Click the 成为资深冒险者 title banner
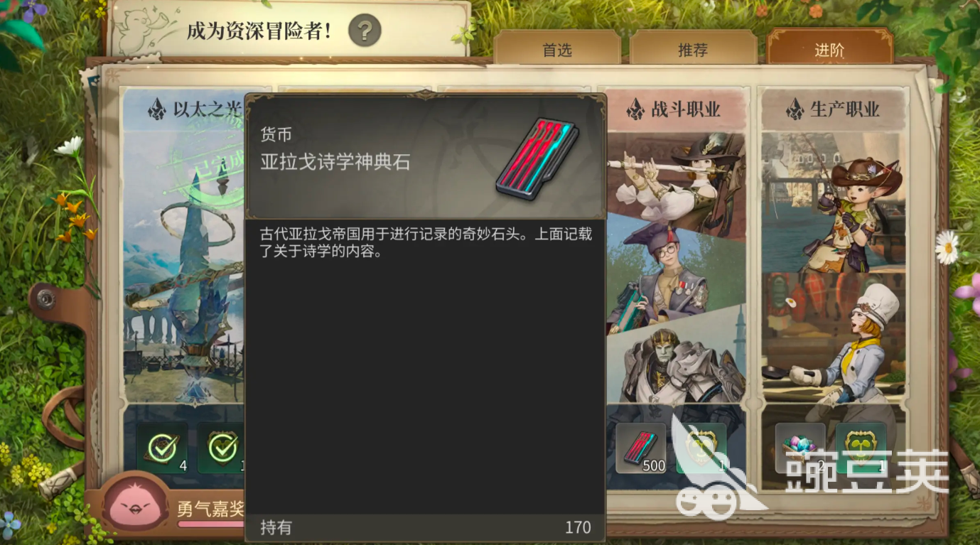Viewport: 980px width, 545px height. point(259,31)
